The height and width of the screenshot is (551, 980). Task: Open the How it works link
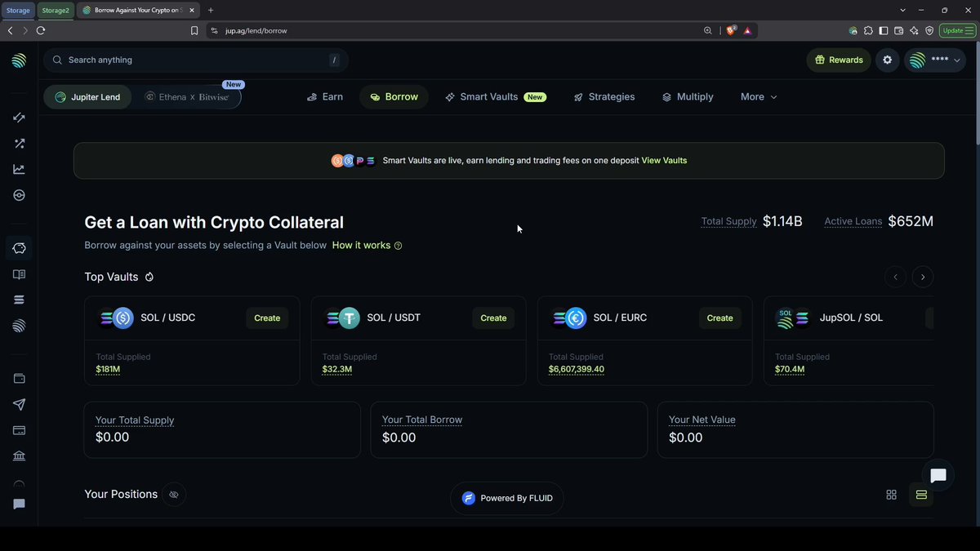(x=367, y=245)
